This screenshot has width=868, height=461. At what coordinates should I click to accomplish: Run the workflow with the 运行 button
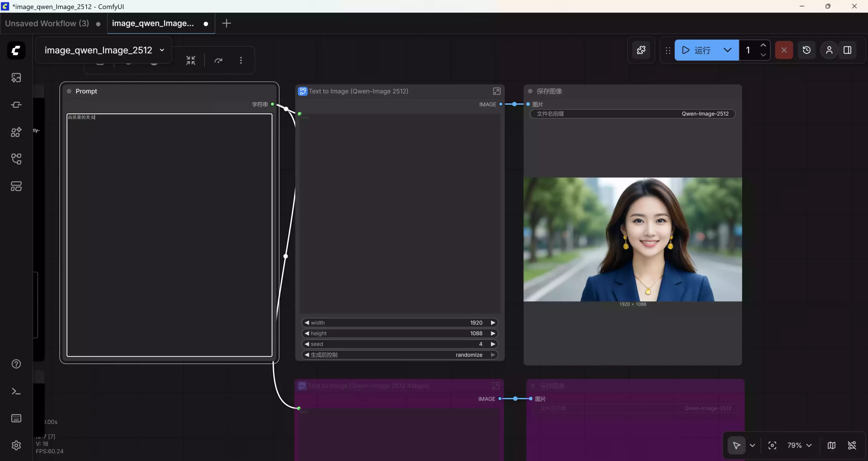tap(702, 50)
